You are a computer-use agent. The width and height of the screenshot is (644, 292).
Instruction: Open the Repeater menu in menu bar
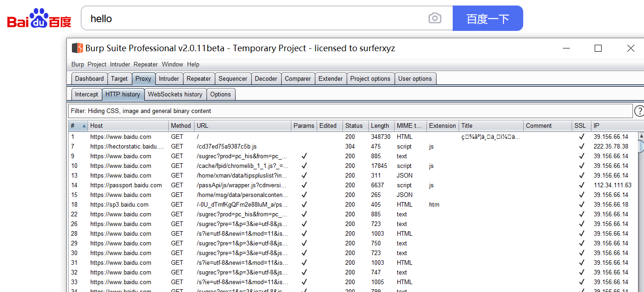146,65
